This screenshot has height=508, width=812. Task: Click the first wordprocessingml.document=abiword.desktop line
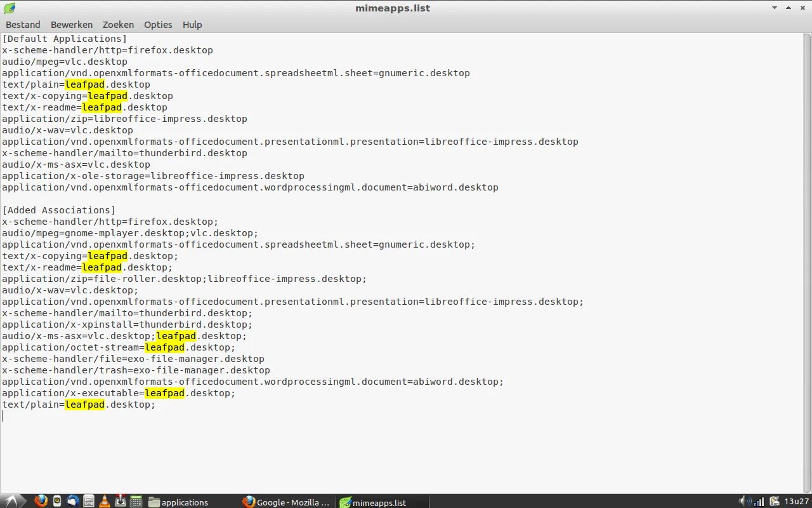click(251, 187)
